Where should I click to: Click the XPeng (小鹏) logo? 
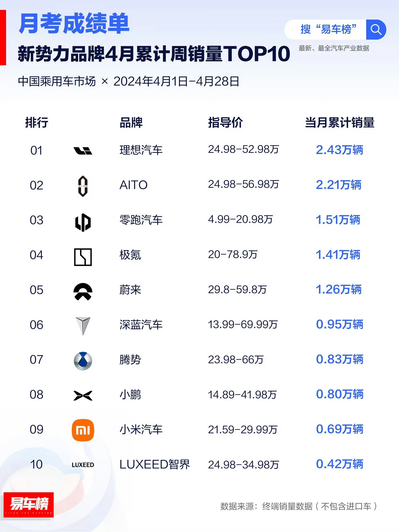(x=83, y=396)
